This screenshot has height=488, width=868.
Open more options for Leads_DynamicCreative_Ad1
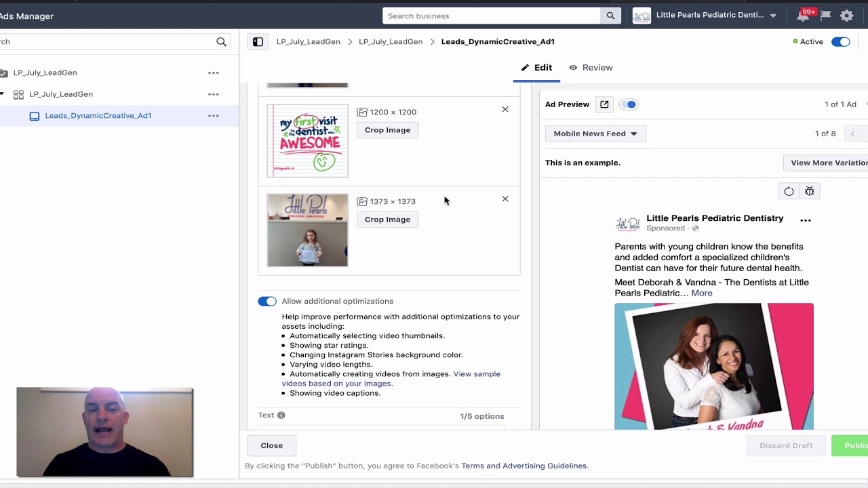[214, 116]
